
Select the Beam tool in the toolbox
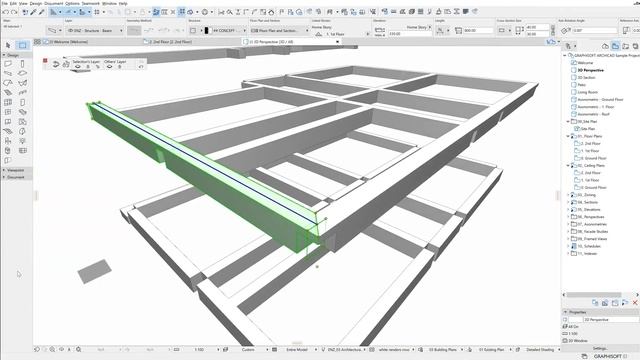(8, 73)
